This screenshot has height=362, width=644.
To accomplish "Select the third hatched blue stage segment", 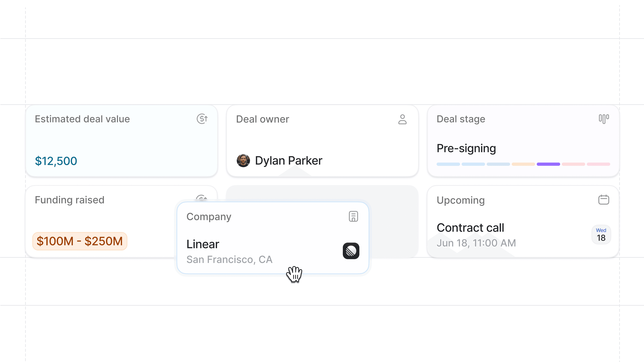I will tap(498, 164).
